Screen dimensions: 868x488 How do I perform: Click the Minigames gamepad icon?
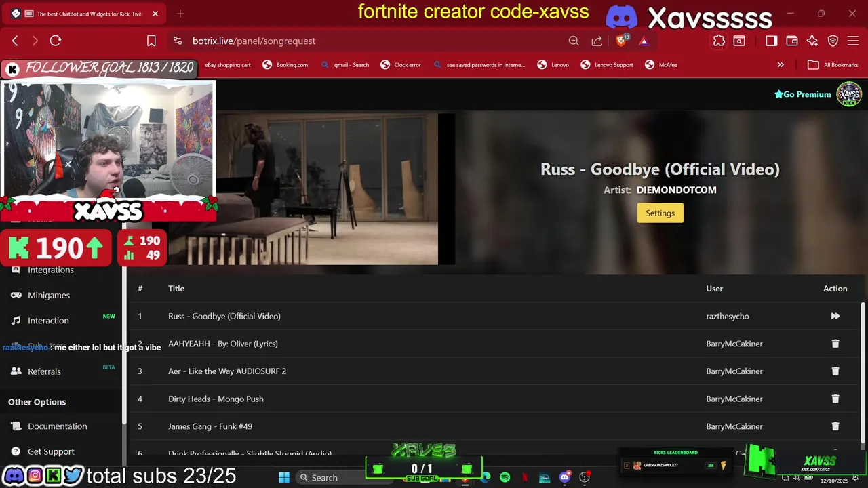click(x=16, y=295)
